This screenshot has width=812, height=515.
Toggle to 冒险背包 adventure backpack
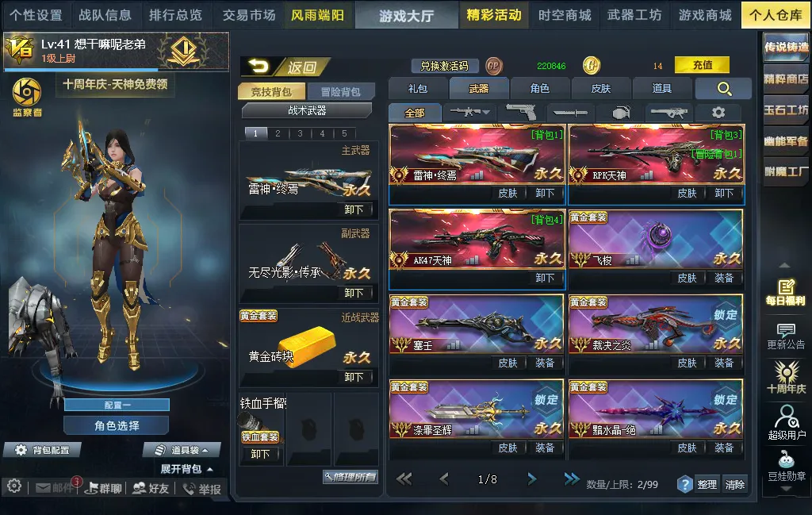(x=340, y=92)
